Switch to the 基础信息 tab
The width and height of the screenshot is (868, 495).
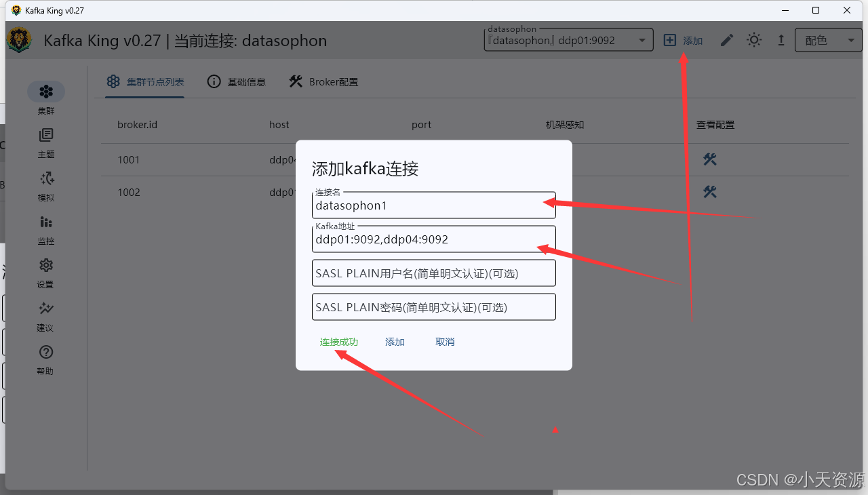pos(236,82)
